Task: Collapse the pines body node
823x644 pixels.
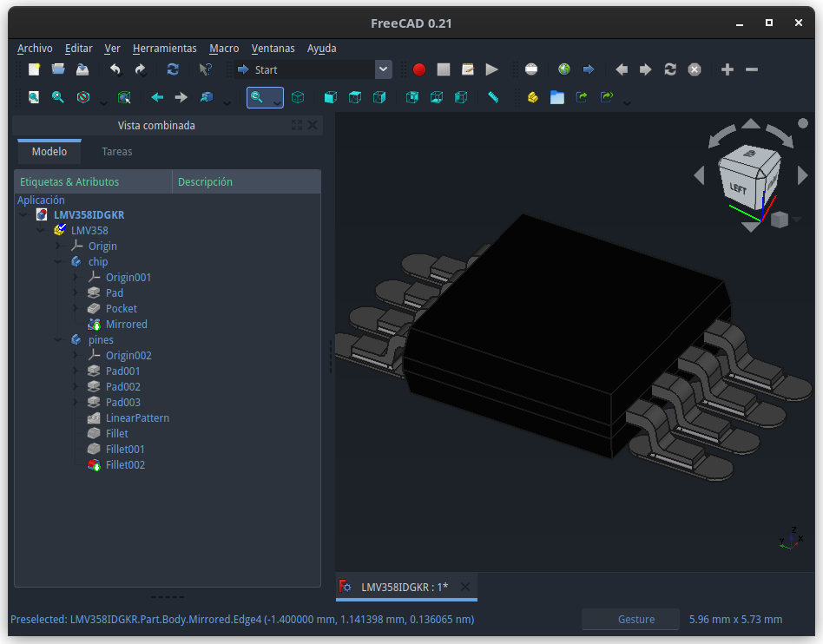Action: coord(58,339)
